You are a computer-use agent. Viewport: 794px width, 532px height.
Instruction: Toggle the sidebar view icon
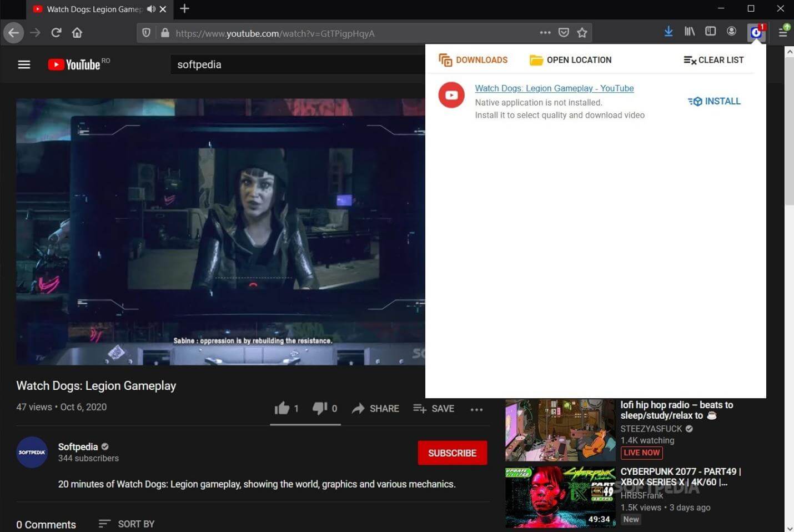pyautogui.click(x=710, y=32)
